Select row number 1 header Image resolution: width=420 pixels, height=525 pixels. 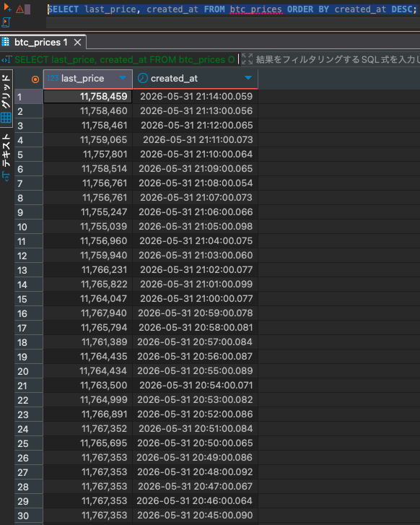click(29, 97)
